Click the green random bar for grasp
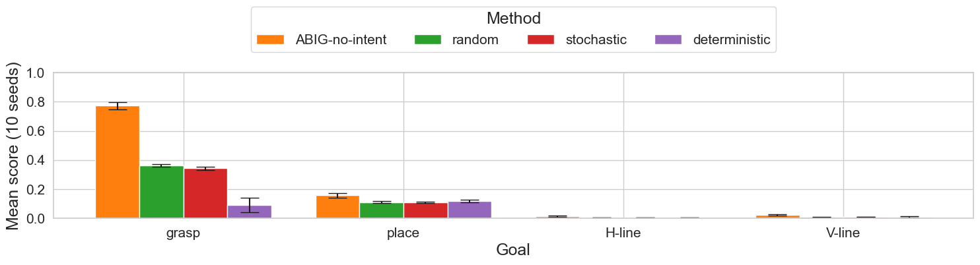 click(x=161, y=192)
